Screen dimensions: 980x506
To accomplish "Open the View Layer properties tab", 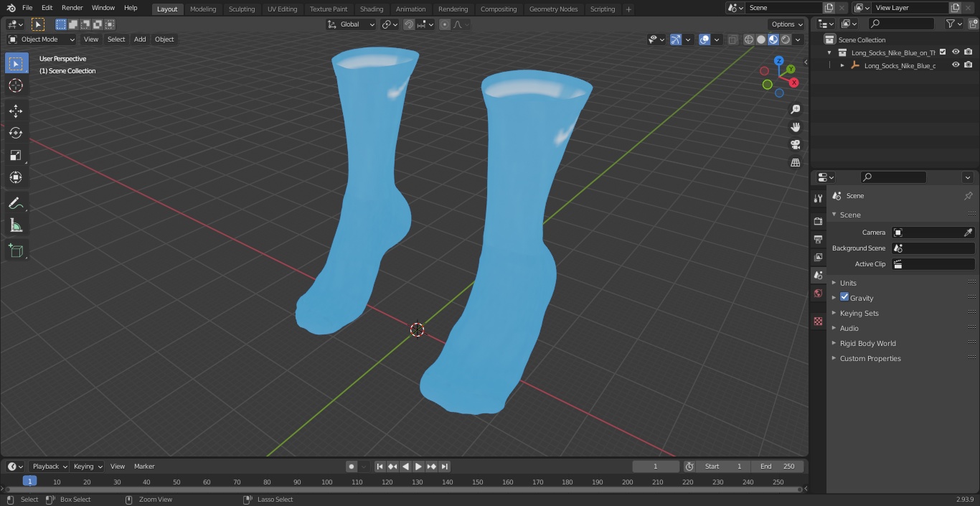I will coord(818,257).
